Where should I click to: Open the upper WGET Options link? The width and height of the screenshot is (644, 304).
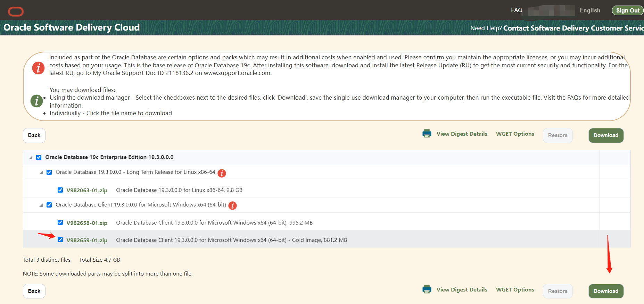click(515, 134)
